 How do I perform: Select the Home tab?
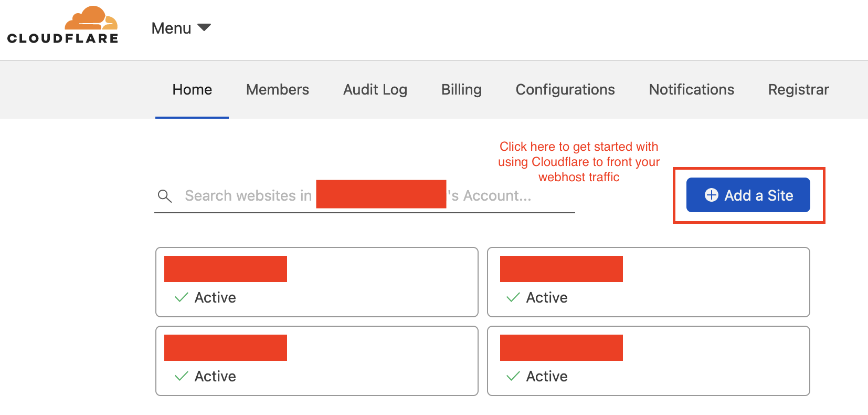pyautogui.click(x=192, y=90)
